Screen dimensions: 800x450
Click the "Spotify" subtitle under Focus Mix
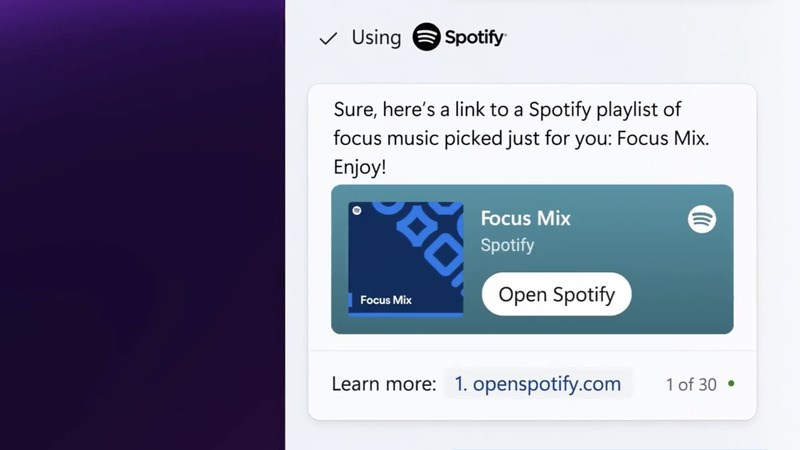point(507,245)
